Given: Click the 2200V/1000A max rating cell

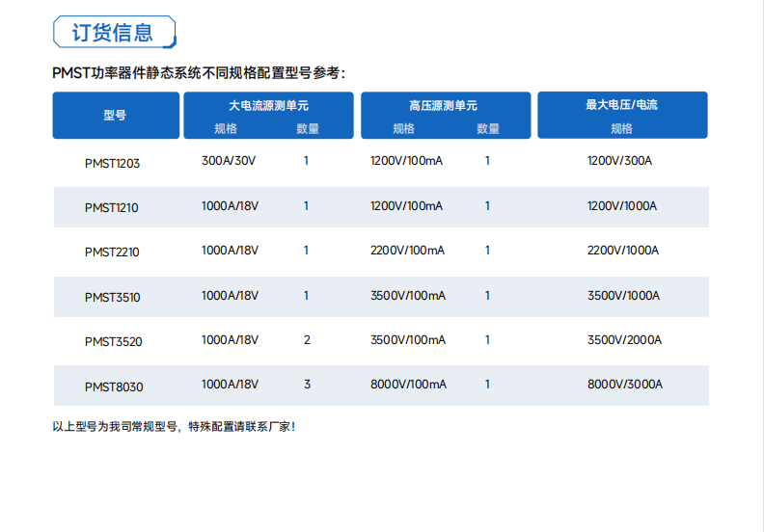Looking at the screenshot, I should pos(623,251).
